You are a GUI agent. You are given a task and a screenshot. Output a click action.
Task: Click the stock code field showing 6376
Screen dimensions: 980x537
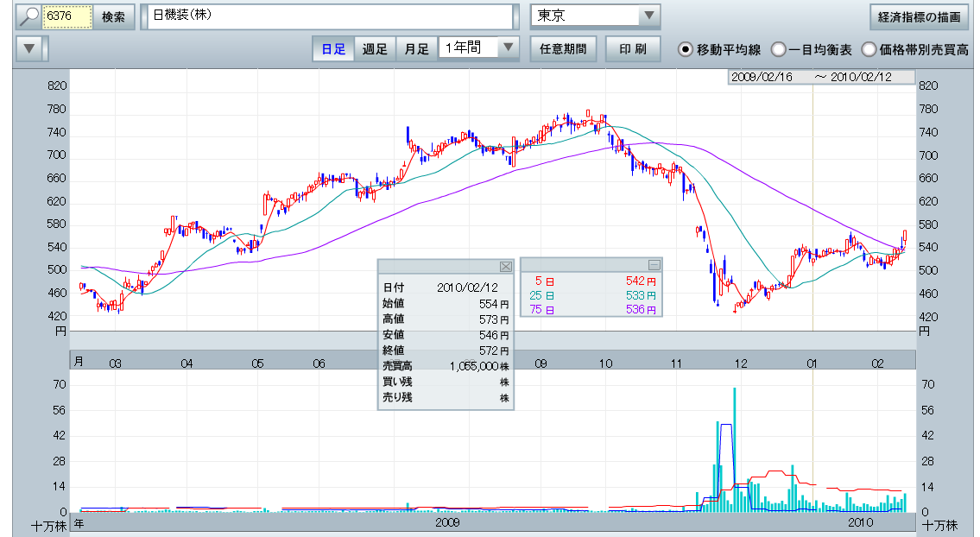coord(67,16)
